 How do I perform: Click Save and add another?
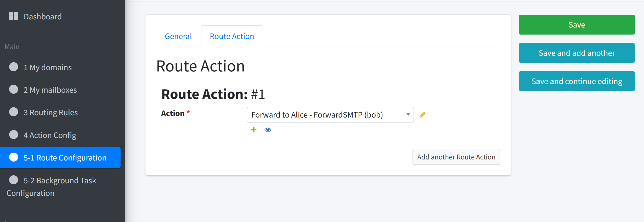coord(577,53)
